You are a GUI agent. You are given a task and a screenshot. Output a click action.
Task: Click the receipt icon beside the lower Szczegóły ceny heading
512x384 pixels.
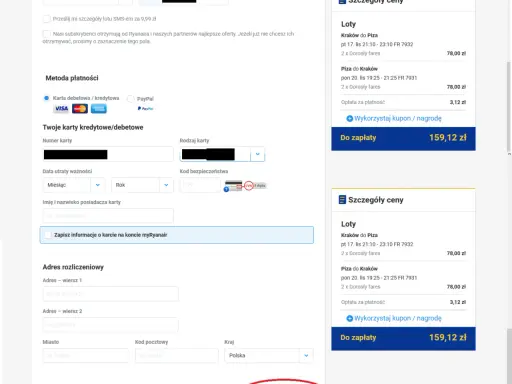(342, 200)
